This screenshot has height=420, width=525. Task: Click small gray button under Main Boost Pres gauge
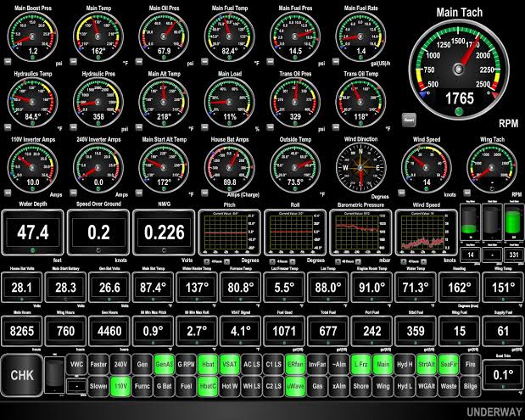coord(8,62)
